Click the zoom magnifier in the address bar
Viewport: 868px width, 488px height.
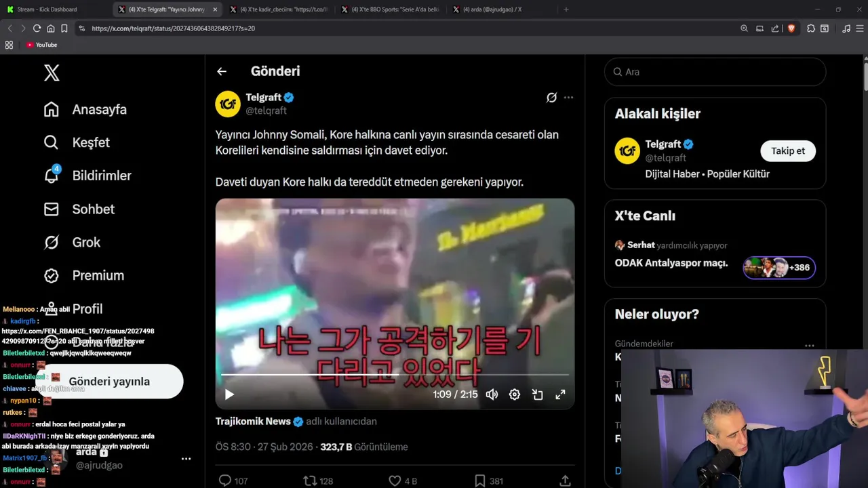coord(744,28)
